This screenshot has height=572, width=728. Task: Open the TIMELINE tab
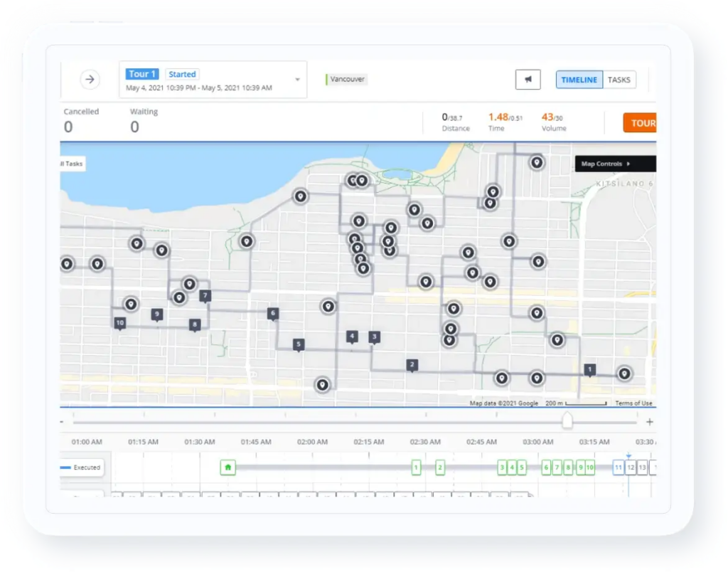pos(579,79)
